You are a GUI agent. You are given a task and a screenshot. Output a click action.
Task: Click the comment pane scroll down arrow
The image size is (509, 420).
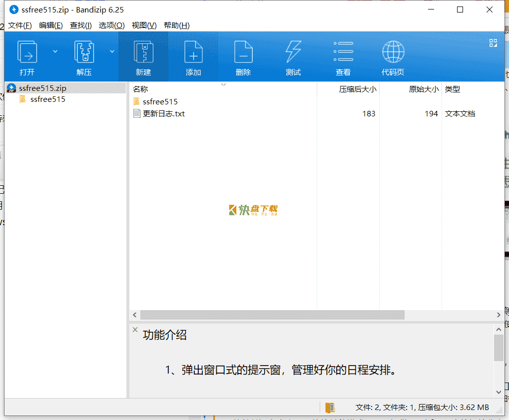[499, 392]
